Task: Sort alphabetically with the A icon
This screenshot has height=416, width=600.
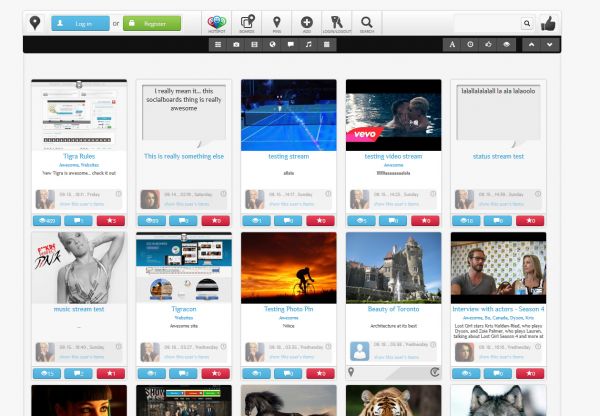Action: 452,44
